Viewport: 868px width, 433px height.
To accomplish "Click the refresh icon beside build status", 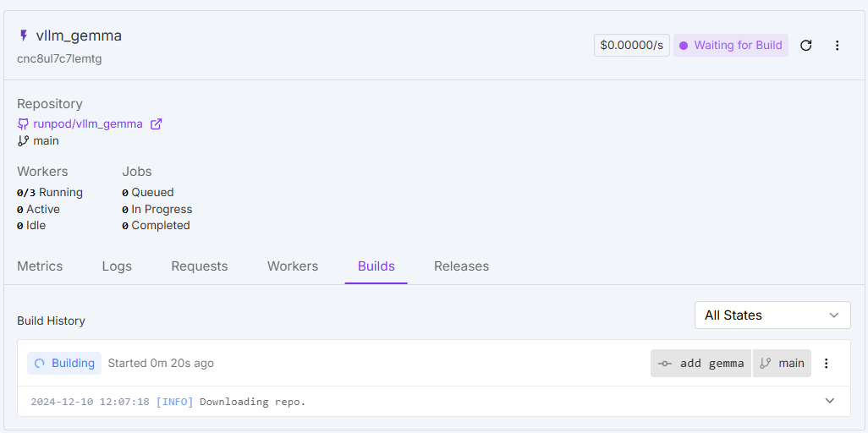I will coord(805,46).
